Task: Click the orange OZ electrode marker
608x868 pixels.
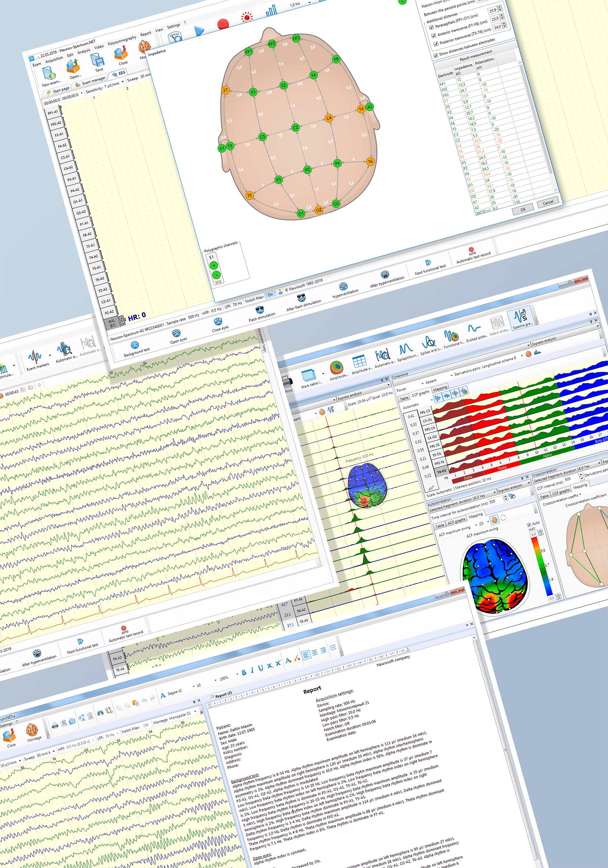Action: point(318,210)
